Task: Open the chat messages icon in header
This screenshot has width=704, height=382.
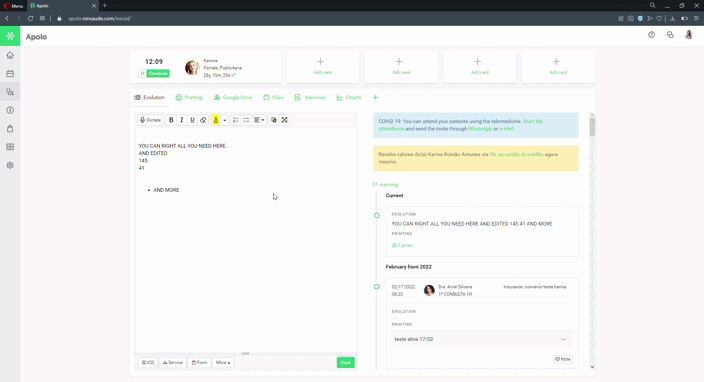Action: [670, 35]
